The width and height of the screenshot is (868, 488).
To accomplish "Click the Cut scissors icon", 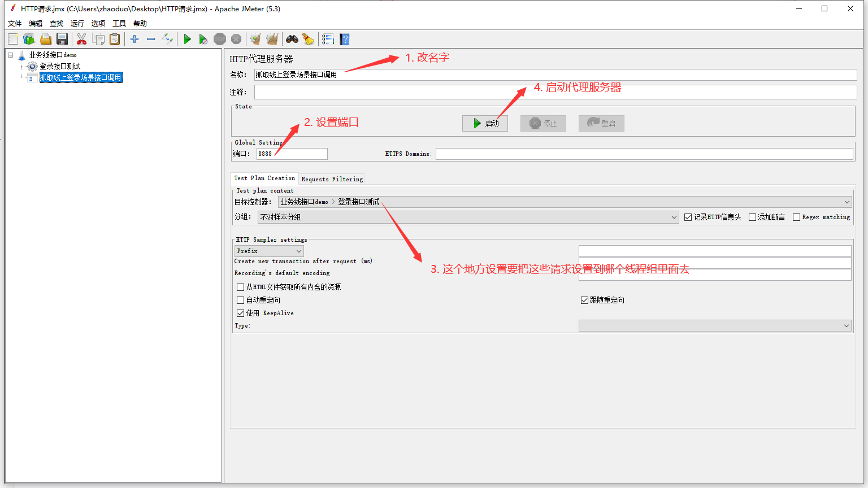I will click(81, 39).
